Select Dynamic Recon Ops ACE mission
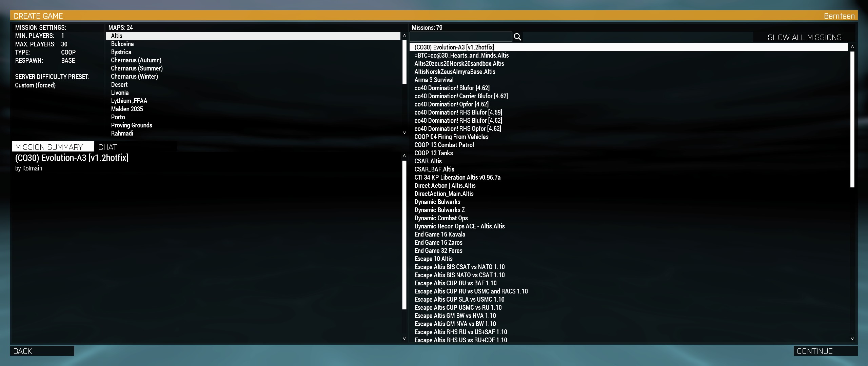Viewport: 868px width, 366px height. (x=459, y=226)
